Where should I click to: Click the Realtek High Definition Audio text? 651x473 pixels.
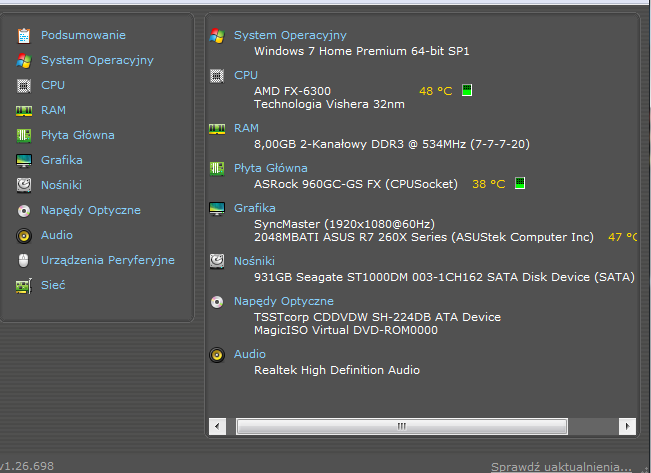point(337,370)
